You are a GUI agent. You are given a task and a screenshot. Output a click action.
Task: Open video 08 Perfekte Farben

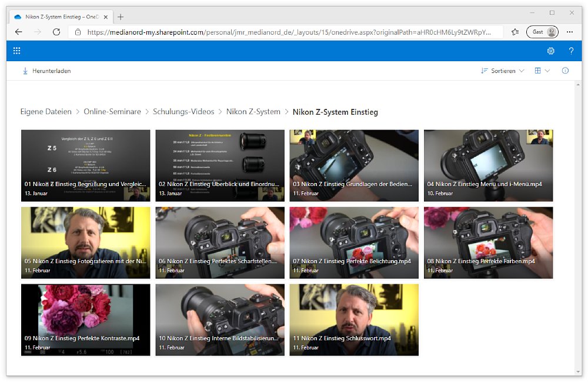click(x=488, y=243)
